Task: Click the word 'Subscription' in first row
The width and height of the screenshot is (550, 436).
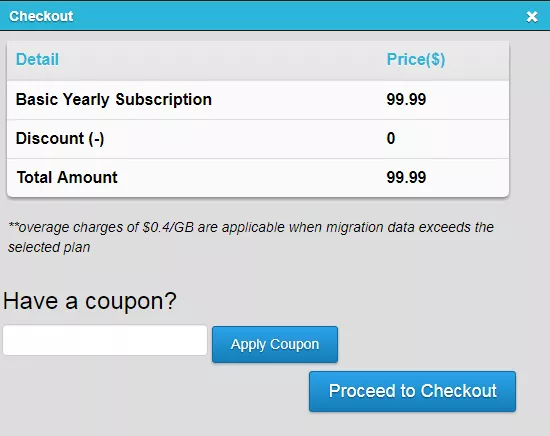Action: [x=163, y=100]
